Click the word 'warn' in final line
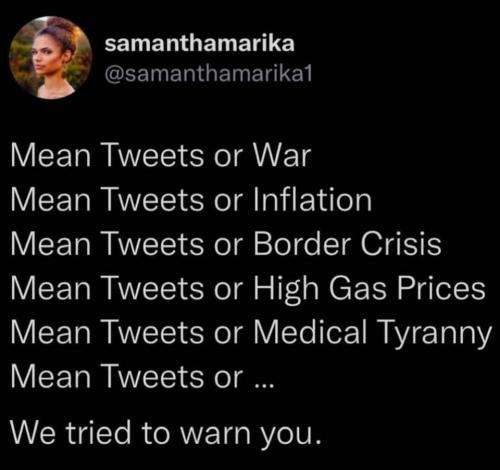Viewport: 500px width, 470px height. (x=216, y=433)
